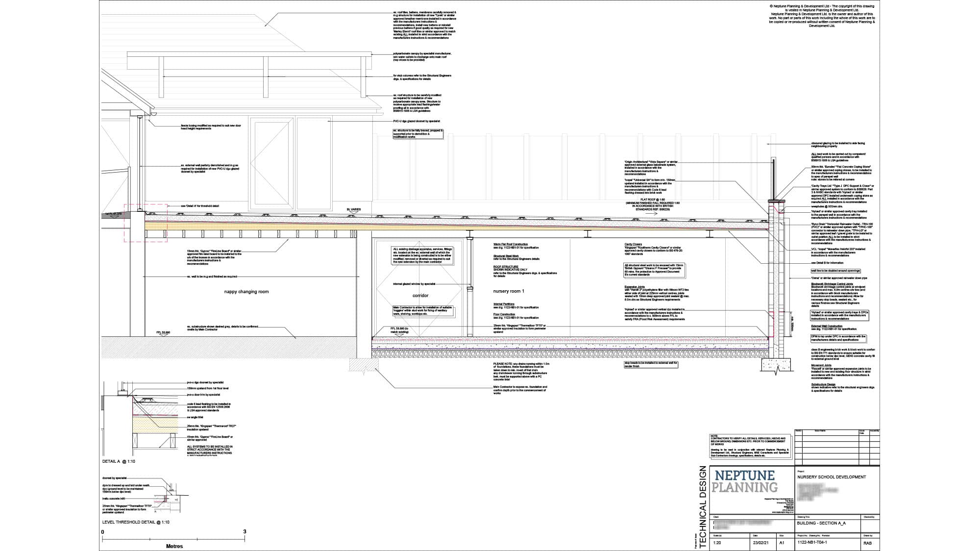This screenshot has height=551, width=980.
Task: Click drawing number 1122-NB1-T04-1
Action: point(812,543)
